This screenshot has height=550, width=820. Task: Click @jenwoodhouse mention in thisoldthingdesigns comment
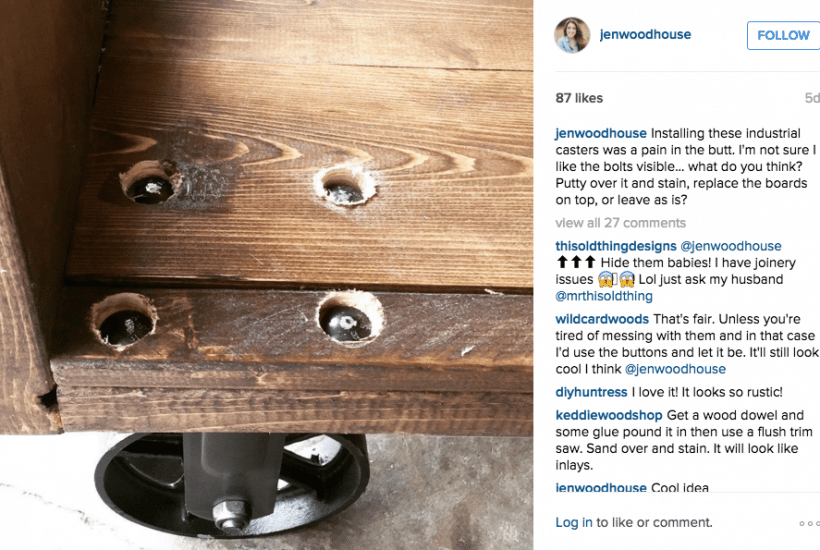pos(731,246)
